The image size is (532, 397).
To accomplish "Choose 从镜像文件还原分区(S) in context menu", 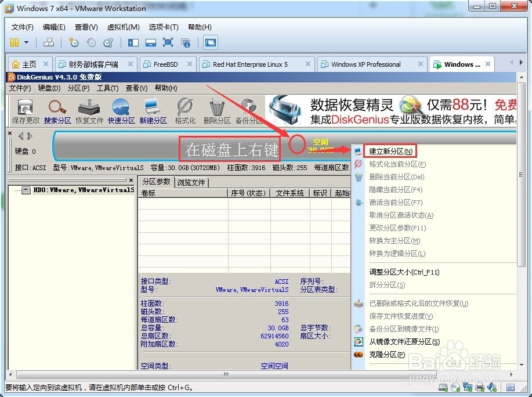I will [404, 342].
